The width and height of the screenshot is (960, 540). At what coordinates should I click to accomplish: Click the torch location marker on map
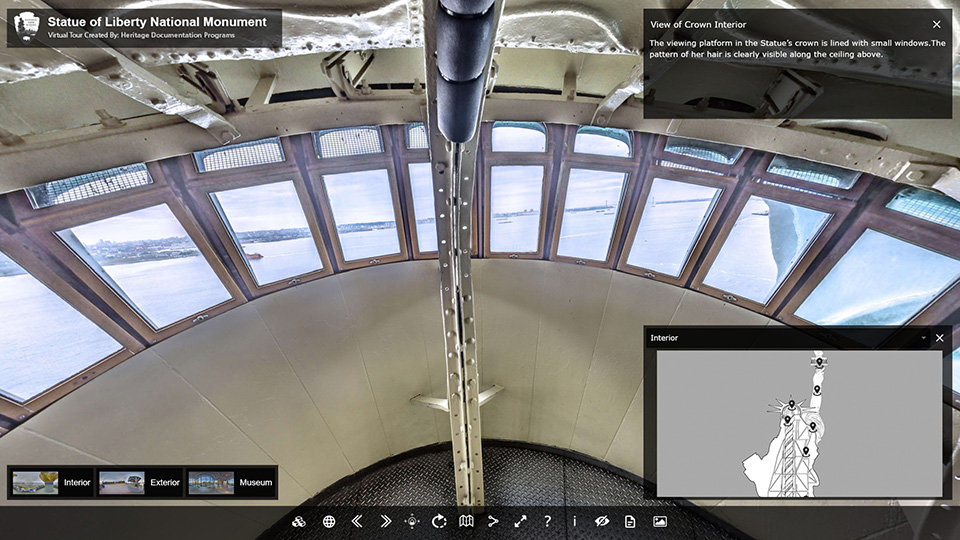pos(819,362)
